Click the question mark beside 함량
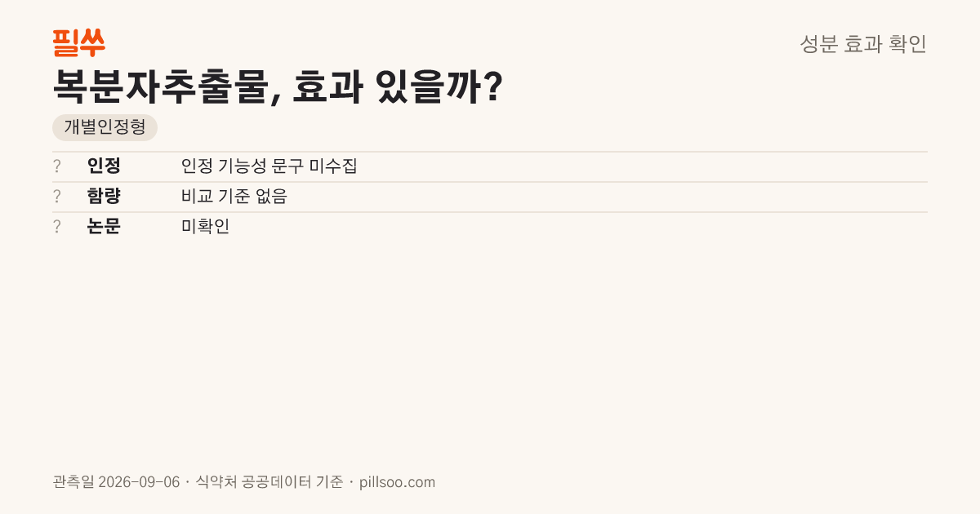 (x=57, y=197)
